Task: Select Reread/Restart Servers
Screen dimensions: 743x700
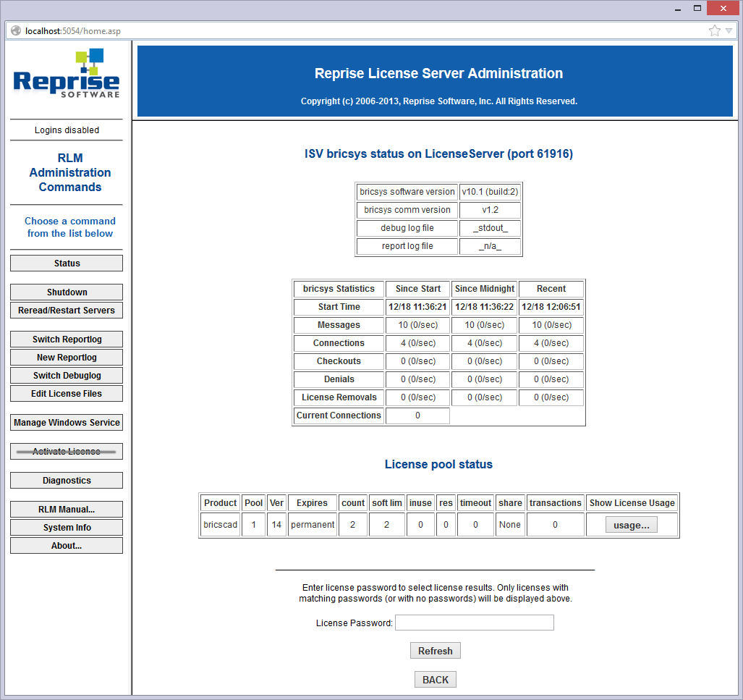Action: coord(67,311)
